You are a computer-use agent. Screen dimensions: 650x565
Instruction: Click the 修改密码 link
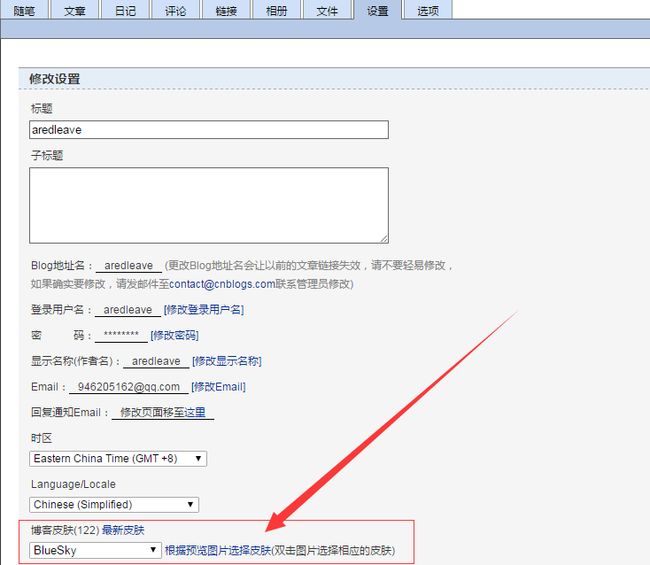tap(175, 335)
